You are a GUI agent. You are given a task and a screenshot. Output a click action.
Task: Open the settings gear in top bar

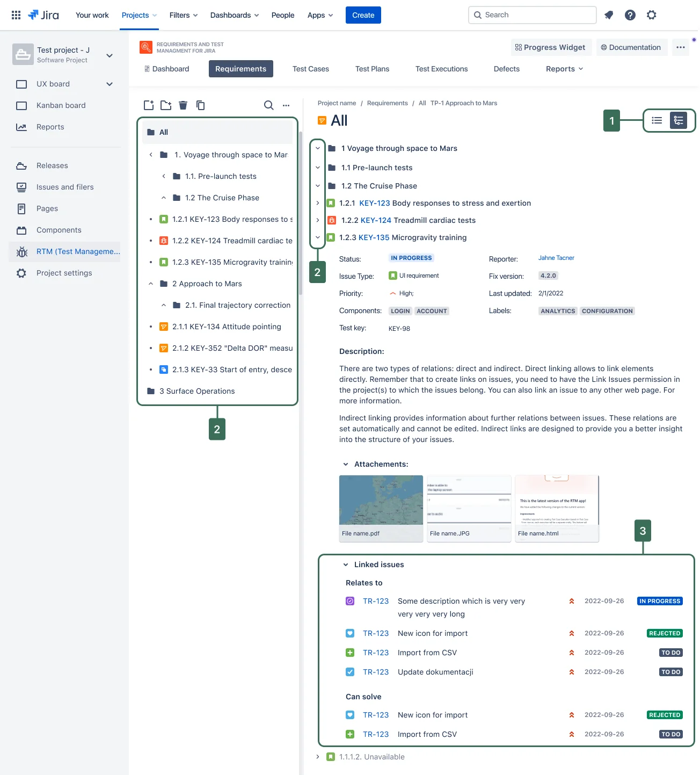652,15
